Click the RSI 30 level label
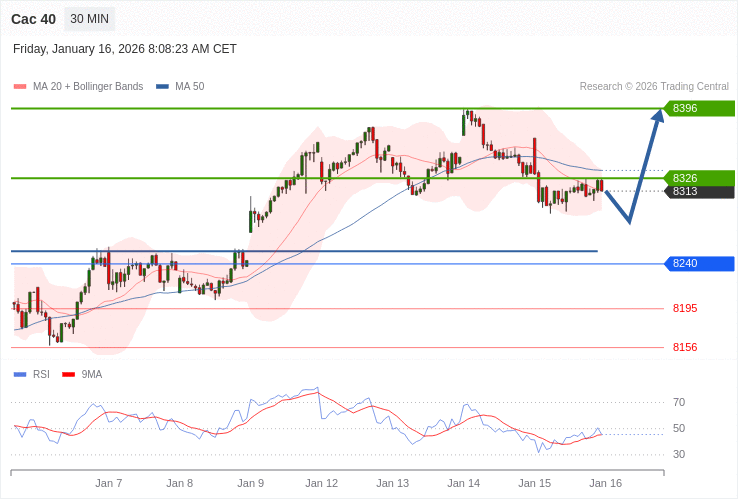The height and width of the screenshot is (500, 738). 679,454
